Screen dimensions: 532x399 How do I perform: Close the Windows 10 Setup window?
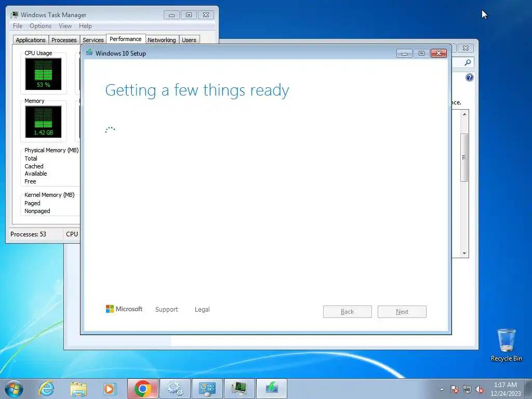[438, 54]
